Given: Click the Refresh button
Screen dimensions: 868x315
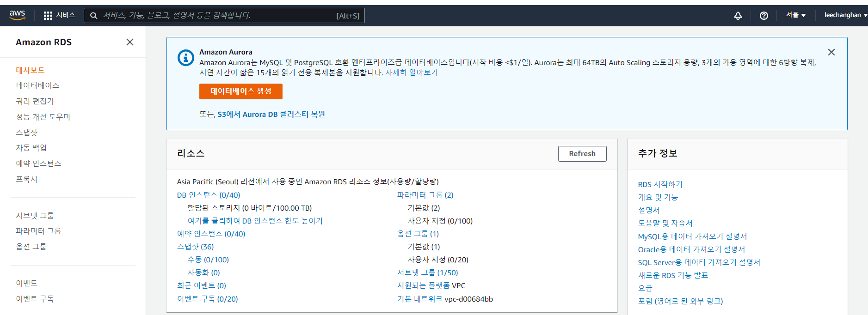Looking at the screenshot, I should point(582,154).
